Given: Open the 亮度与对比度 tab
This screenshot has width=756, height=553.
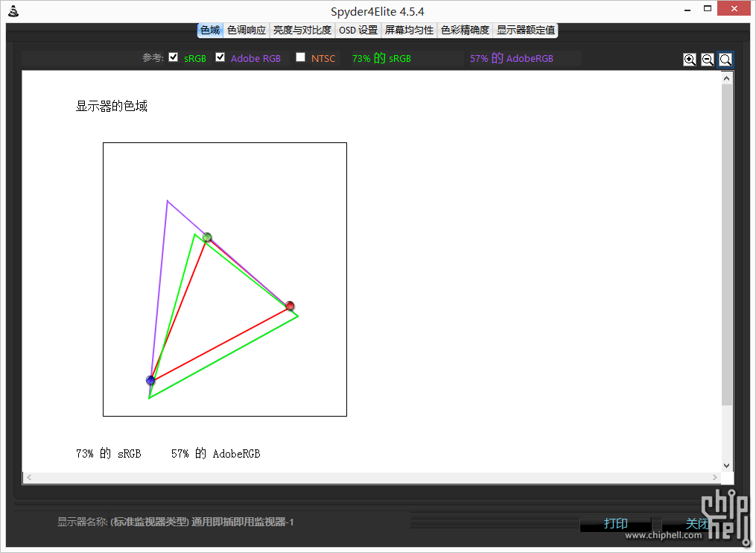Looking at the screenshot, I should pos(302,30).
